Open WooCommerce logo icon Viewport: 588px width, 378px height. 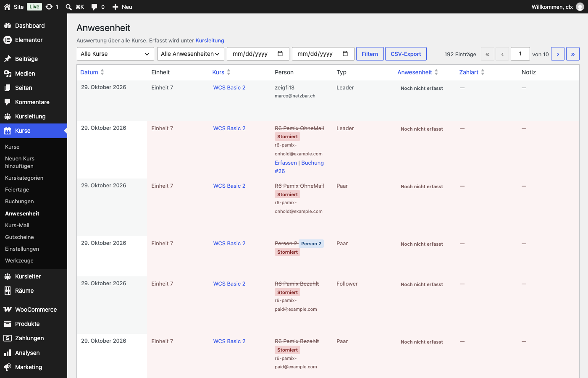[x=8, y=310]
